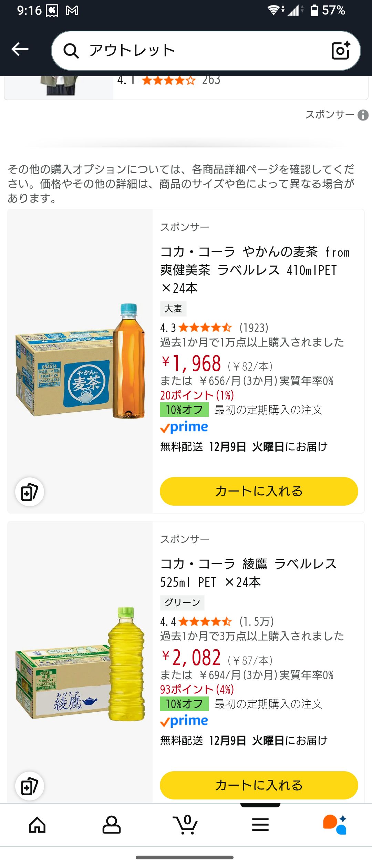Open やかんの麦茶 product image
Viewport: 372px width, 868px height.
(x=80, y=361)
